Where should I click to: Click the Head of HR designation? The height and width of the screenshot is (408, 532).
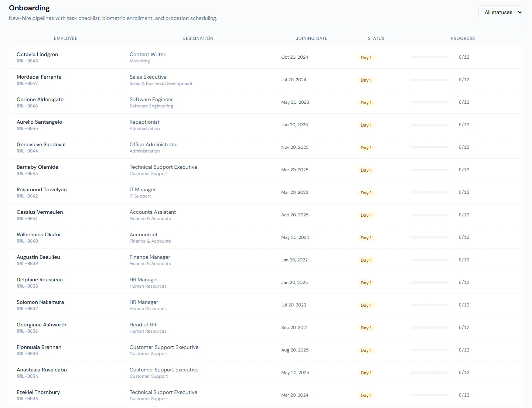(143, 325)
